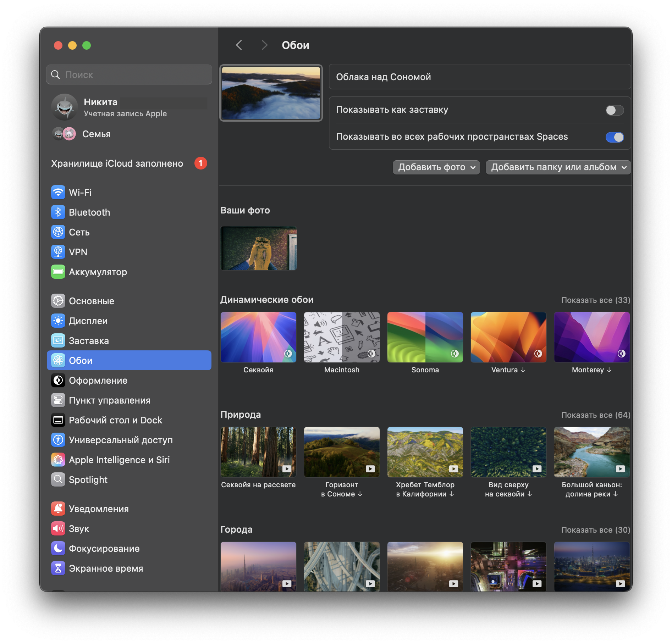Go forward with the right chevron
Screen dimensions: 672x644
(x=264, y=45)
